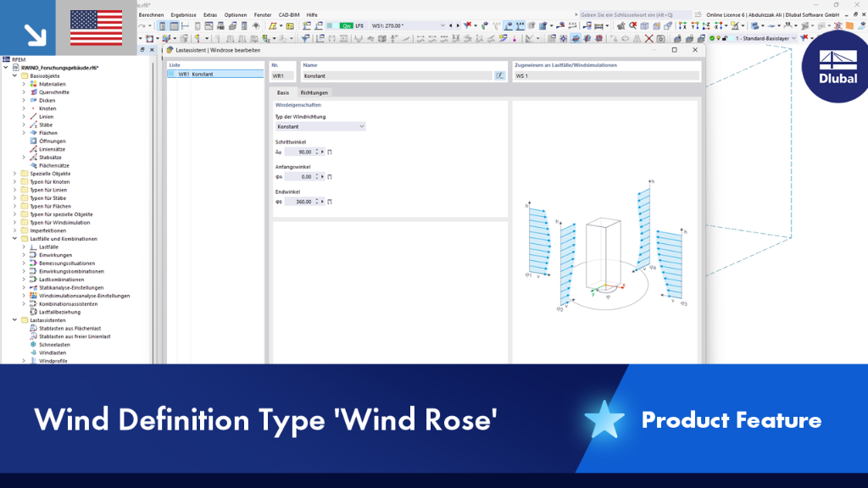The width and height of the screenshot is (868, 488).
Task: Click the Z-axis view icon in toolbar
Action: [707, 25]
